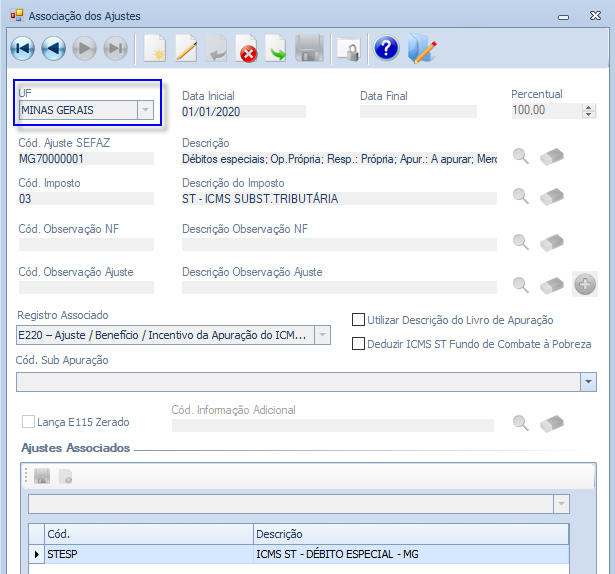Go to the last record
Screen dimensions: 615x574
click(115, 49)
